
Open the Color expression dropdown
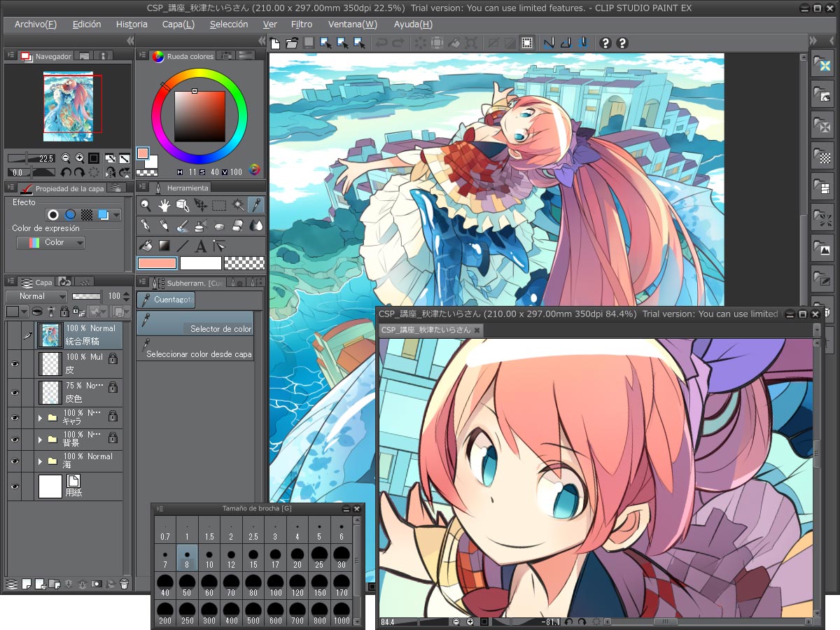click(x=50, y=243)
